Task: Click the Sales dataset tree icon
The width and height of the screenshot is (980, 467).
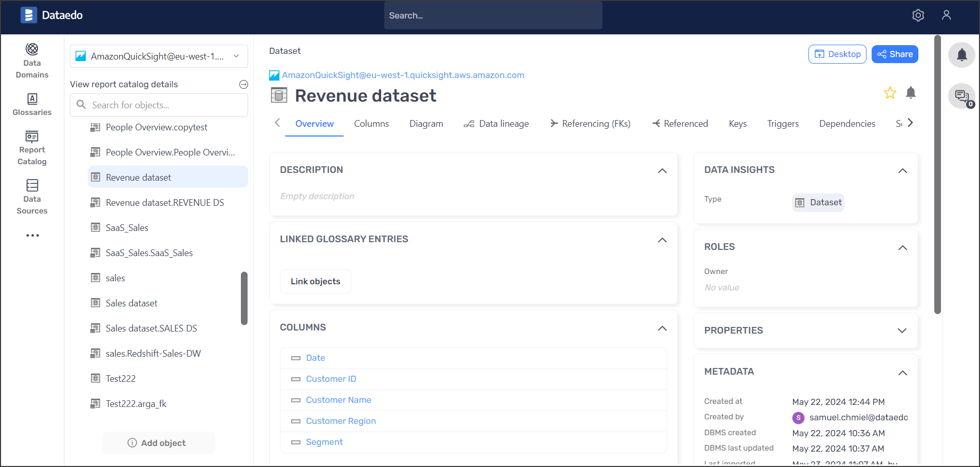Action: point(95,303)
